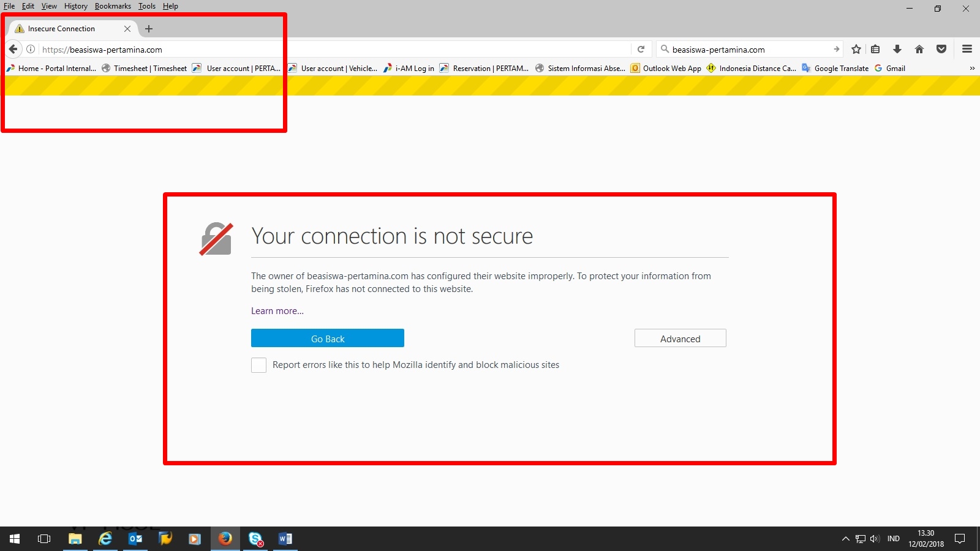Image resolution: width=980 pixels, height=551 pixels.
Task: Show your bookmarks list icon
Action: (x=875, y=50)
